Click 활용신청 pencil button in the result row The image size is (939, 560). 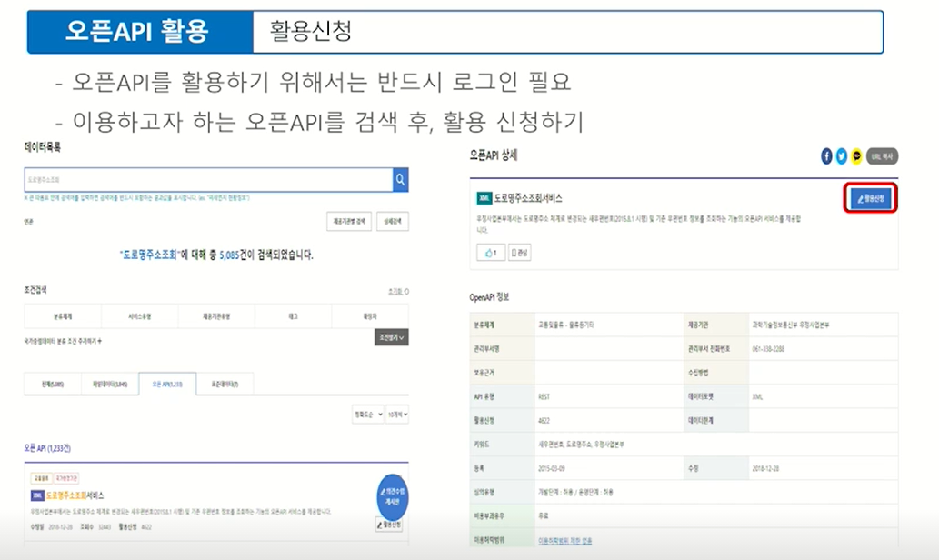[x=389, y=525]
